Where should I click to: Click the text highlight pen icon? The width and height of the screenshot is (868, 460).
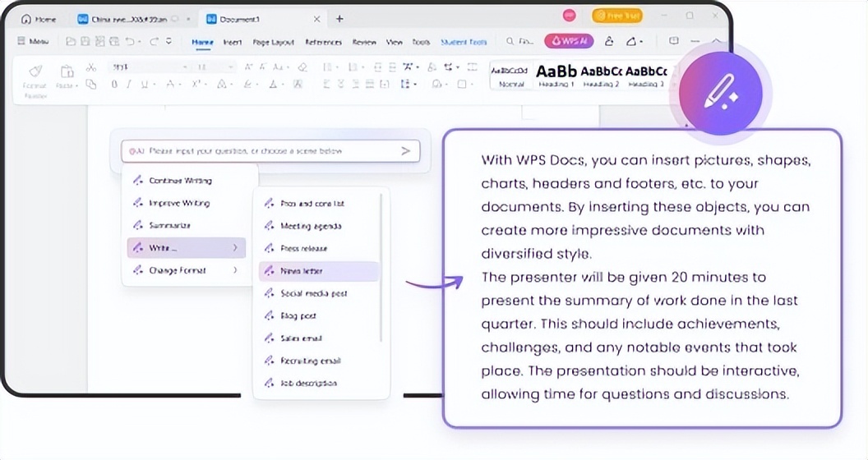point(247,84)
